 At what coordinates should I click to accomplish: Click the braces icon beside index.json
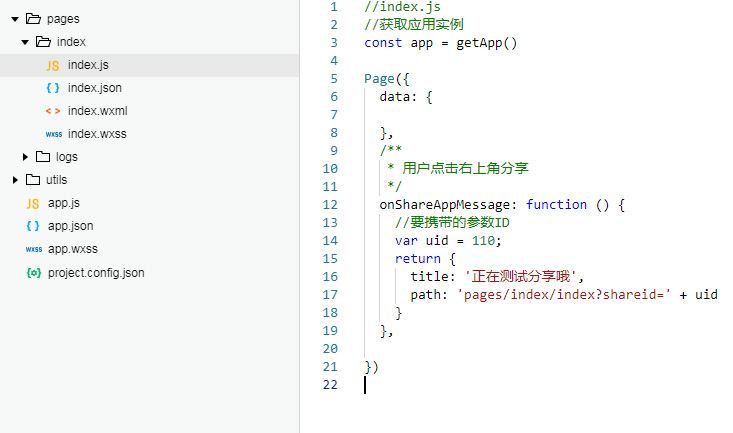tap(53, 88)
